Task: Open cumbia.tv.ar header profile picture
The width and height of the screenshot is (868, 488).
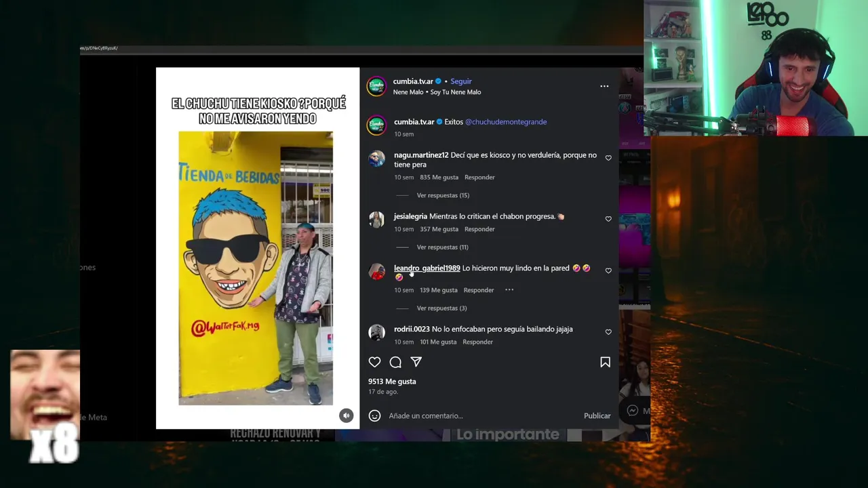Action: coord(376,86)
